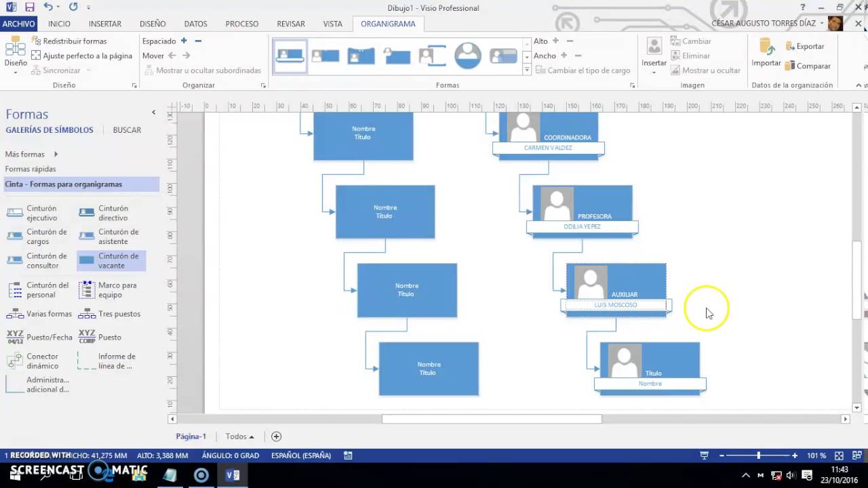Viewport: 868px width, 488px height.
Task: Switch to the DATOS tab
Action: point(196,24)
